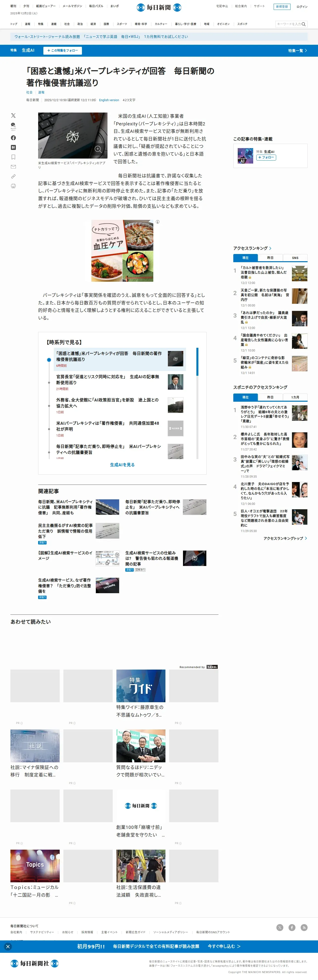The height and width of the screenshot is (980, 318).
Task: Open timeline item 官房長官「促進とリスク同時に対応を」
Action: (108, 379)
